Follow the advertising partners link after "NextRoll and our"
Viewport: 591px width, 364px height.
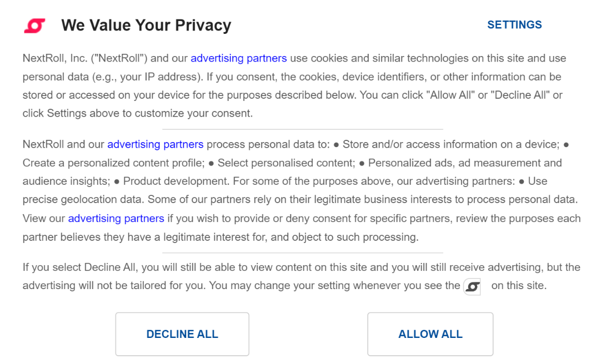tap(155, 144)
